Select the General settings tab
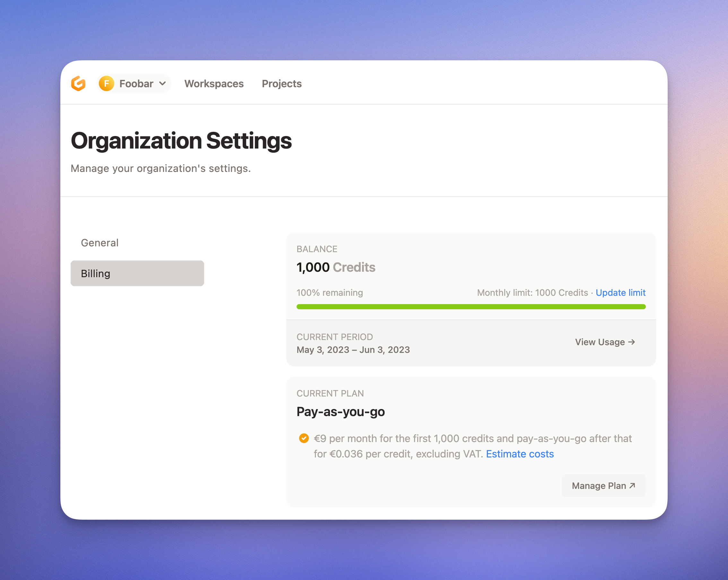 click(x=100, y=243)
